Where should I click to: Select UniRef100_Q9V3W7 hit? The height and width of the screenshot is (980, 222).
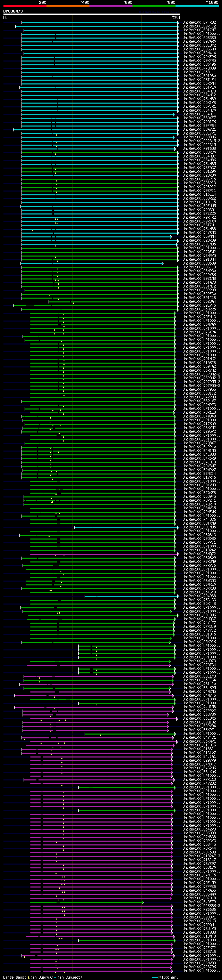[199, 466]
